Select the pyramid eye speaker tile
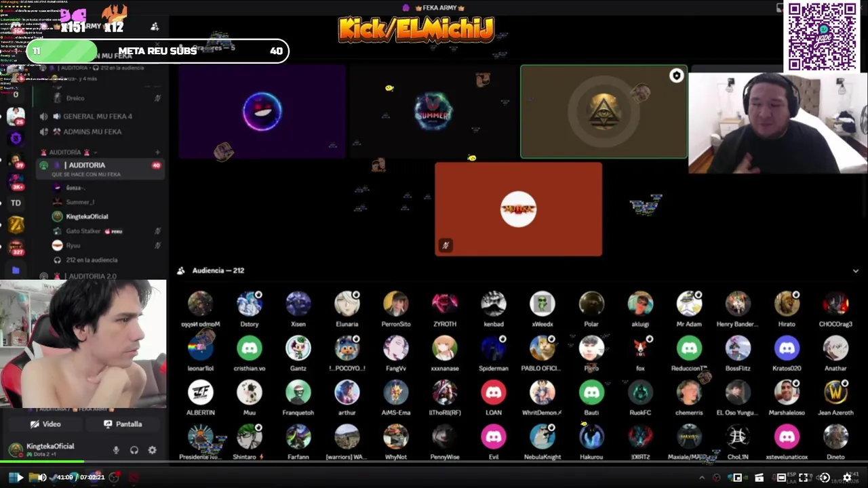868x488 pixels. tap(604, 112)
